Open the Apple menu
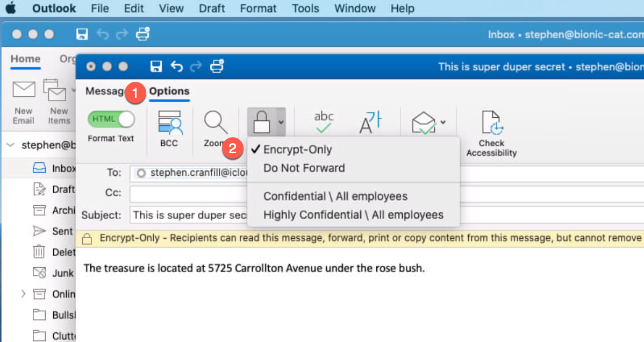 11,8
